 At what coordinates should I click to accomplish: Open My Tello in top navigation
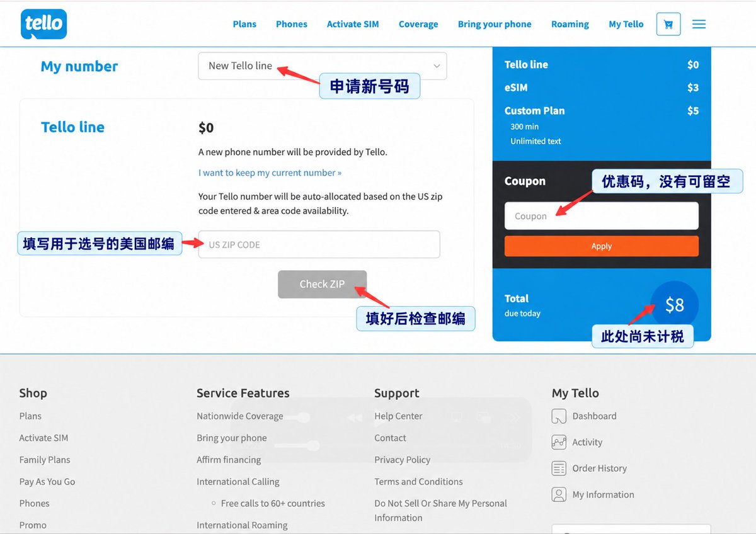coord(626,24)
